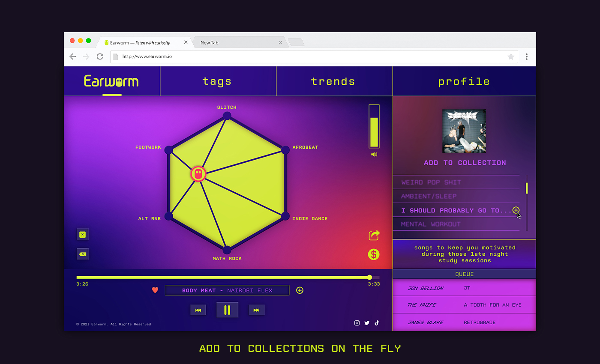This screenshot has height=364, width=600.
Task: Switch to the Earworm browser tab
Action: [144, 42]
